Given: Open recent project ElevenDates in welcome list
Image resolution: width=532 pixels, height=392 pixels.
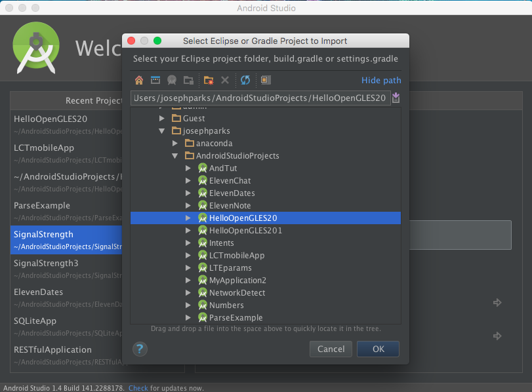Looking at the screenshot, I should tap(66, 298).
